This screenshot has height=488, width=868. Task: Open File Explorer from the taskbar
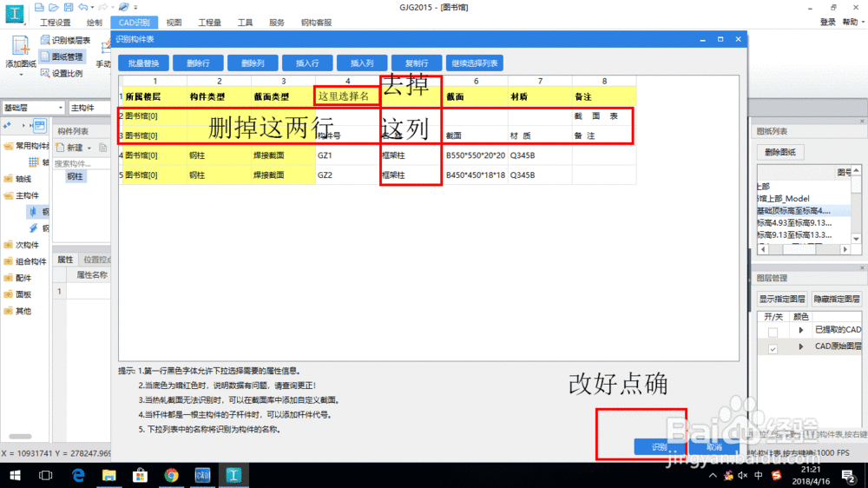(x=109, y=475)
